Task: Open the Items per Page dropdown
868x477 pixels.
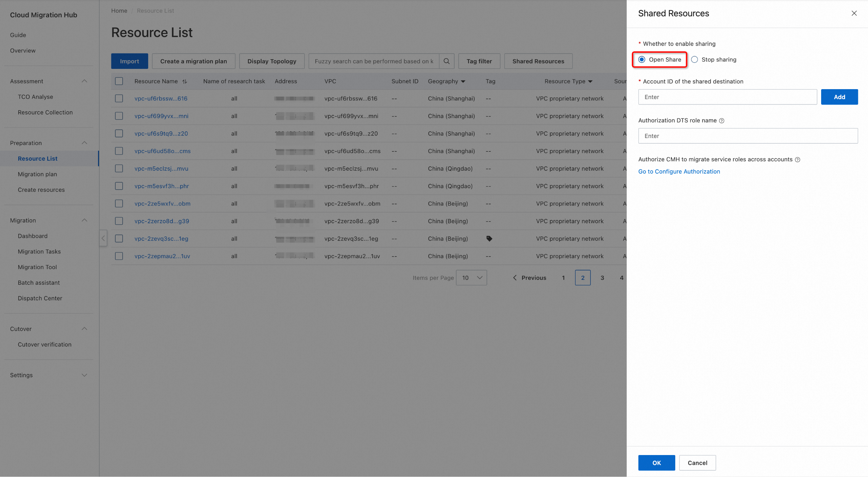Action: (x=472, y=278)
